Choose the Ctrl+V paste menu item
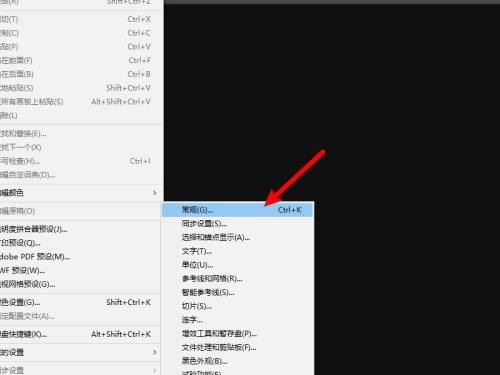 tap(80, 47)
